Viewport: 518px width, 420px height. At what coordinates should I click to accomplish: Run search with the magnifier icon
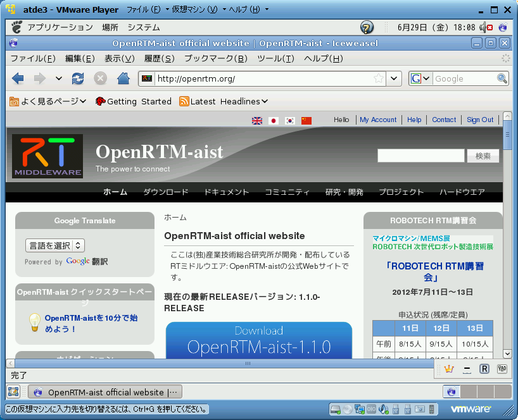(x=502, y=78)
